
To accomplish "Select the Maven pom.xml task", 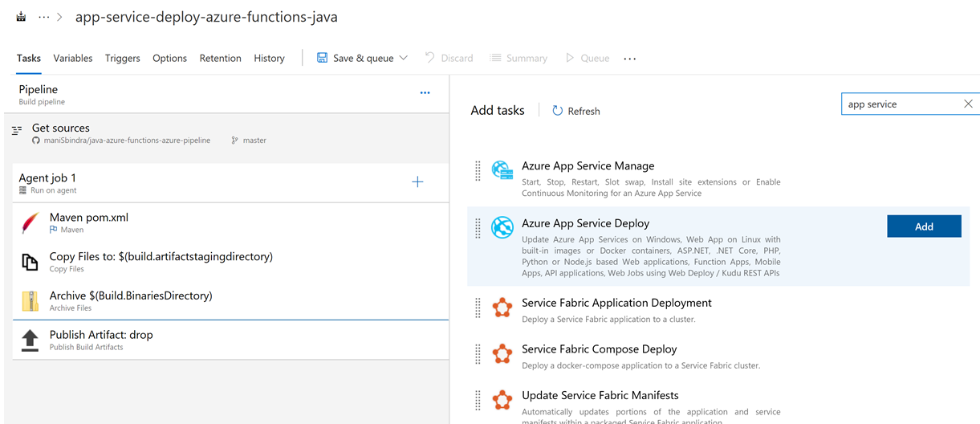I will point(230,222).
